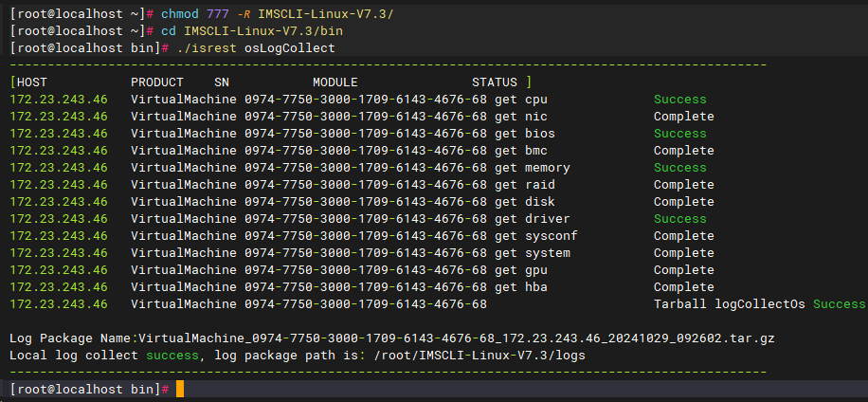Click the Complete status for get hba
Image resolution: width=868 pixels, height=402 pixels.
(683, 287)
